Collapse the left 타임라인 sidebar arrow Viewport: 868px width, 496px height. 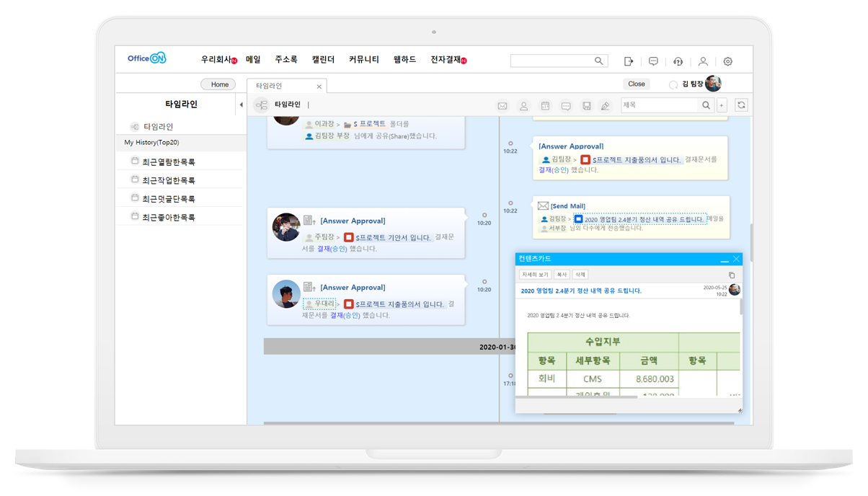pos(241,105)
